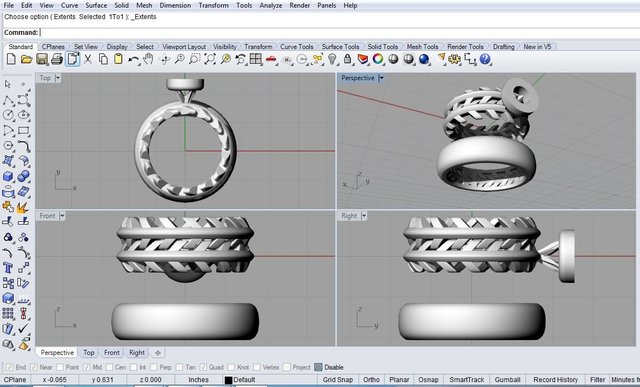Toggle the Point osnap checkbox

60,367
